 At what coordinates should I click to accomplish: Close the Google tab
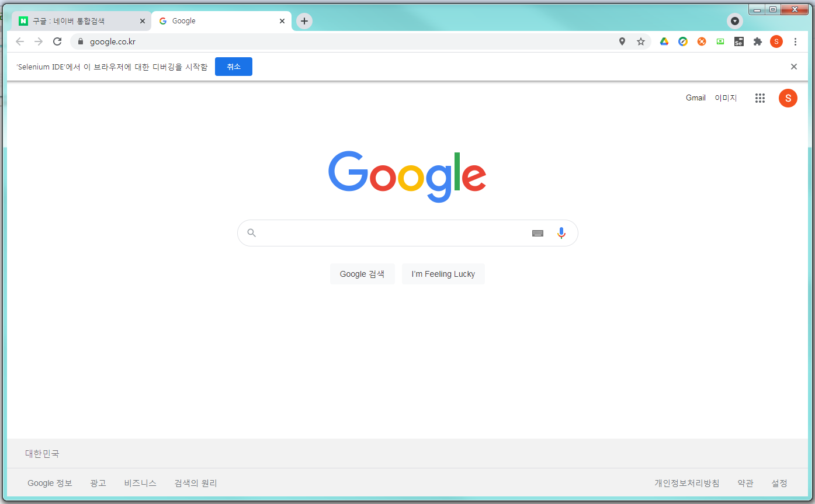point(282,21)
